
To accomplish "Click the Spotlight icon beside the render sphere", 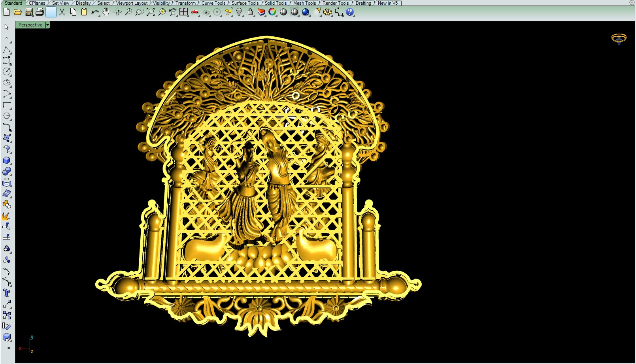I will (x=317, y=12).
